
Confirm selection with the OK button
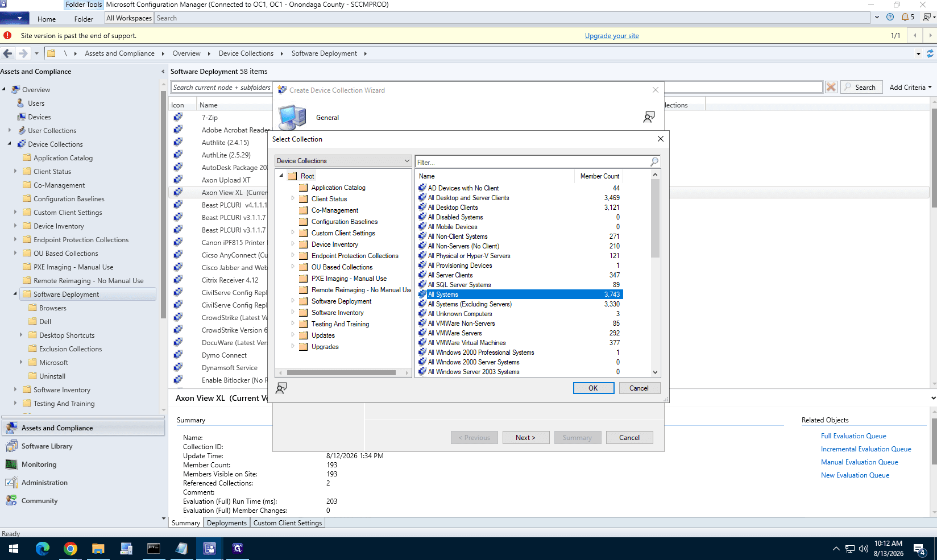(594, 388)
